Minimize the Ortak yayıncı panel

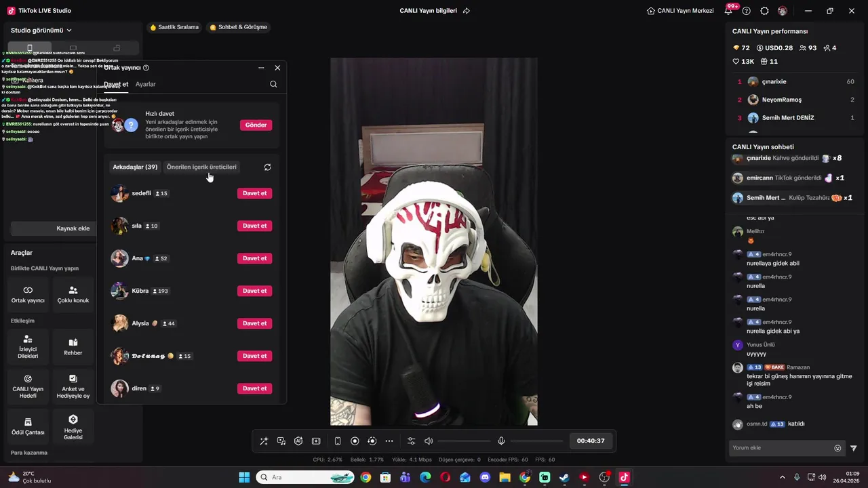[261, 68]
